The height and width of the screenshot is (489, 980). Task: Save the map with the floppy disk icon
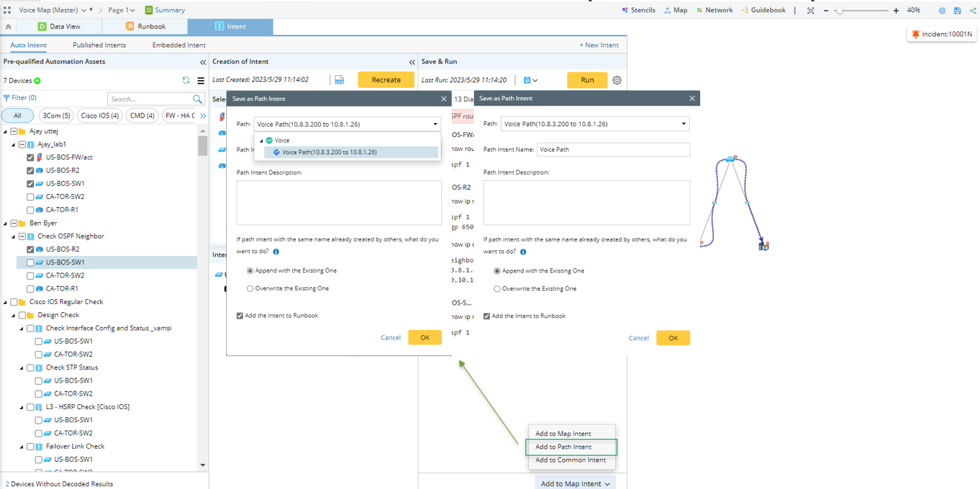(x=958, y=10)
